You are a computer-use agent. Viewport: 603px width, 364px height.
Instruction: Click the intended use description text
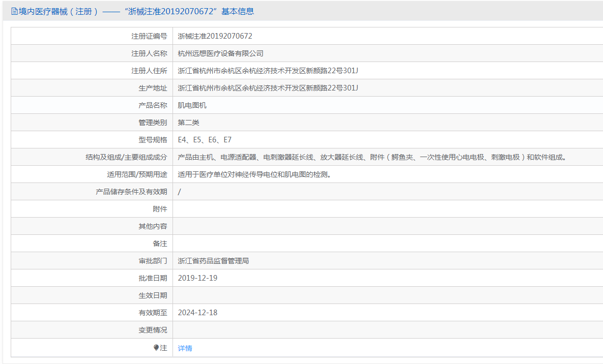pyautogui.click(x=254, y=174)
